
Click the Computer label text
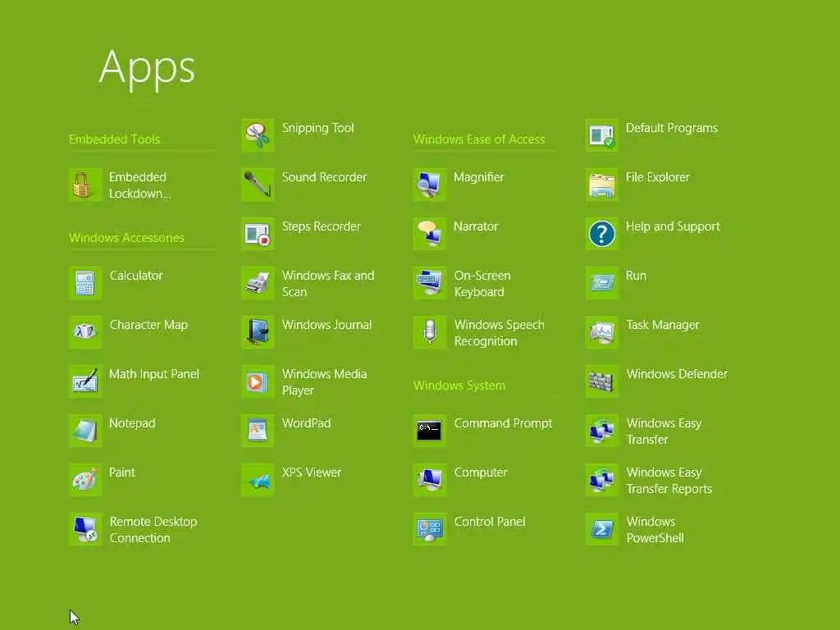(481, 472)
